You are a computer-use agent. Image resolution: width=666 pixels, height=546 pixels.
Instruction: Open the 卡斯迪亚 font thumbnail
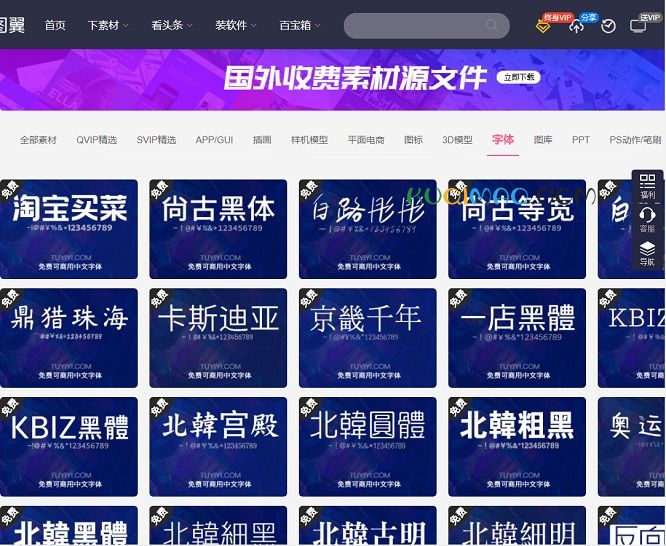[x=218, y=338]
